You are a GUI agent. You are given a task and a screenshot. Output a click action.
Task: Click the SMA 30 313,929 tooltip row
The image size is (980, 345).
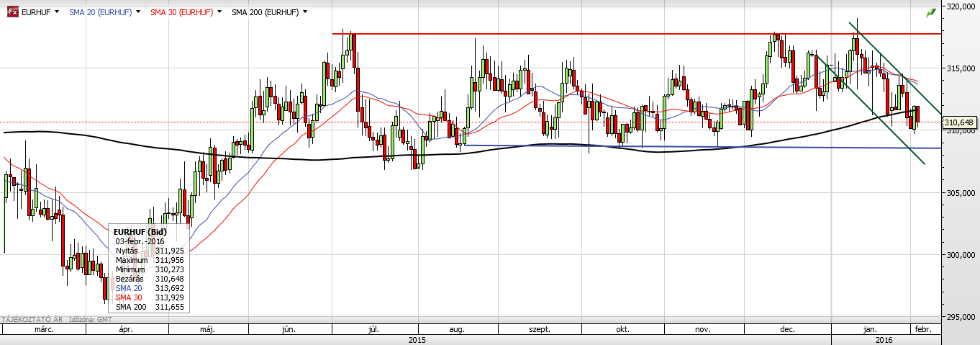(x=149, y=297)
